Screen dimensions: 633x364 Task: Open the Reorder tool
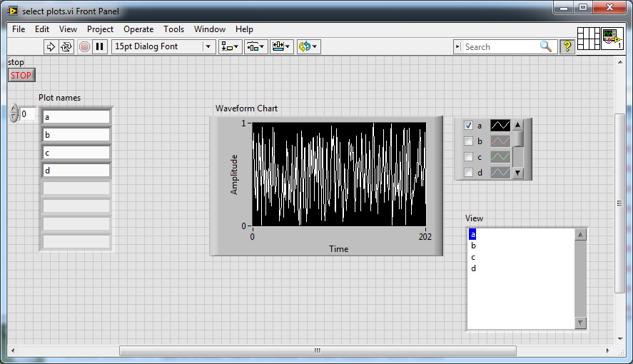(x=308, y=46)
